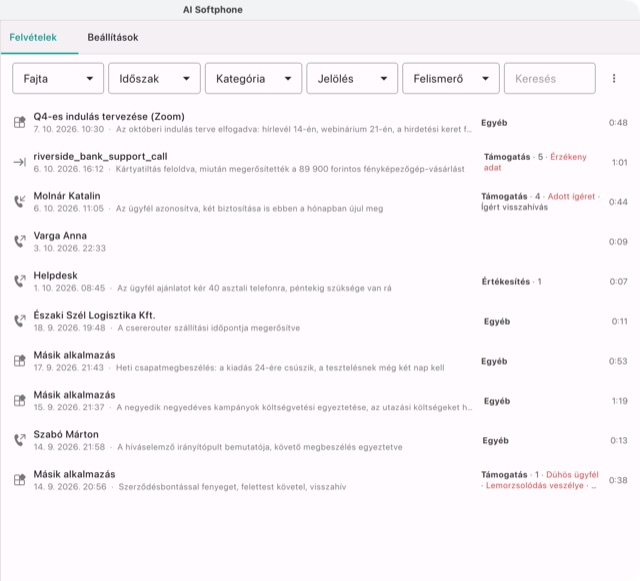Click outgoing call icon beside Szabó Márton
This screenshot has height=581, width=640.
tap(20, 440)
